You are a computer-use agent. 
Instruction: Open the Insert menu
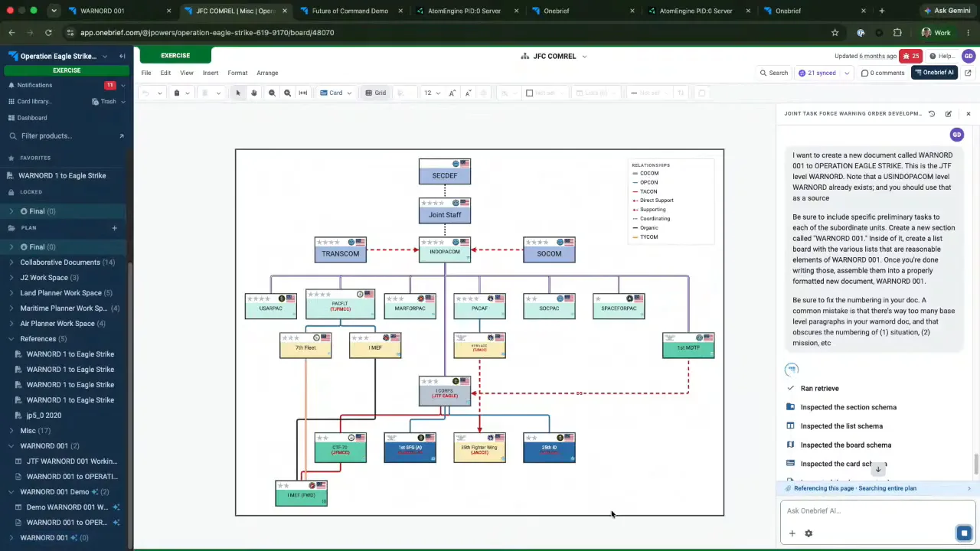[211, 73]
